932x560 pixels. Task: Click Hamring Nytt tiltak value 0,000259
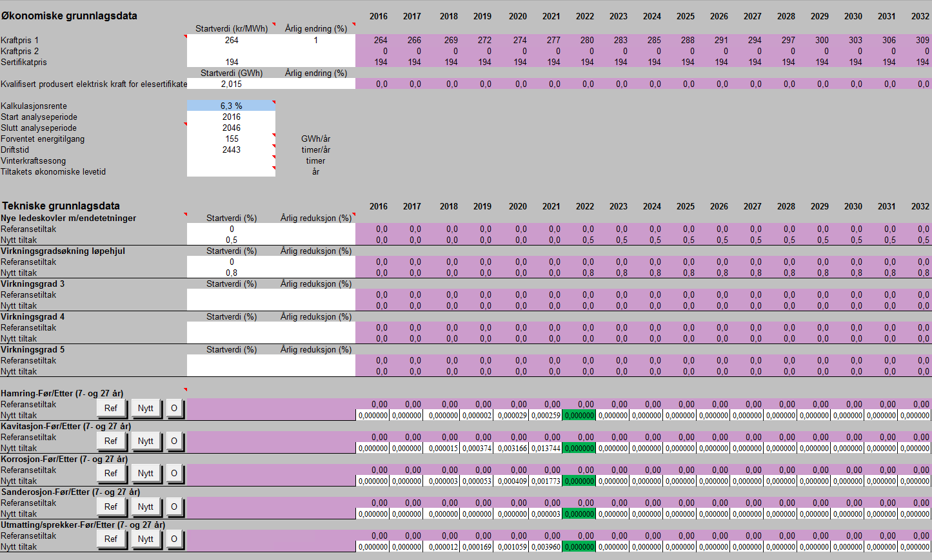pos(546,415)
